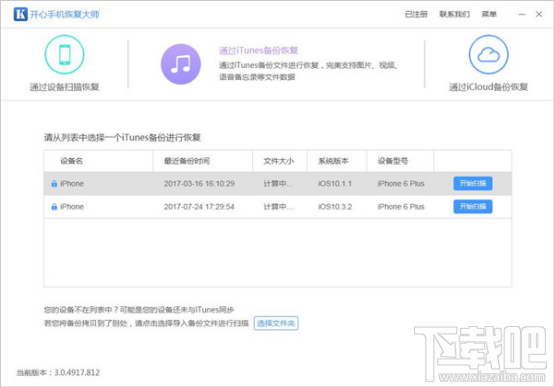Click the 设备型号 column header

pos(400,161)
